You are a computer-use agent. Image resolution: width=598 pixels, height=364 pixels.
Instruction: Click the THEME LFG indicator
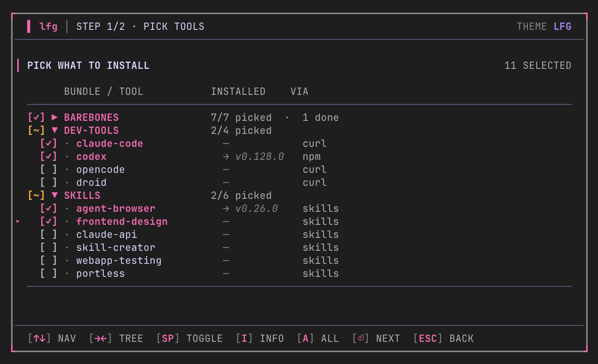tap(544, 26)
